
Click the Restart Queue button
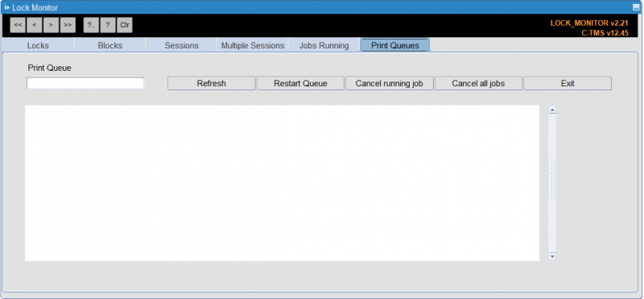[x=300, y=84]
